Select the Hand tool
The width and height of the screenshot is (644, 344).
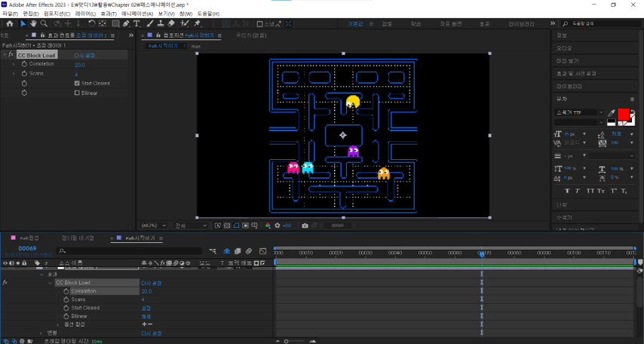pos(34,24)
